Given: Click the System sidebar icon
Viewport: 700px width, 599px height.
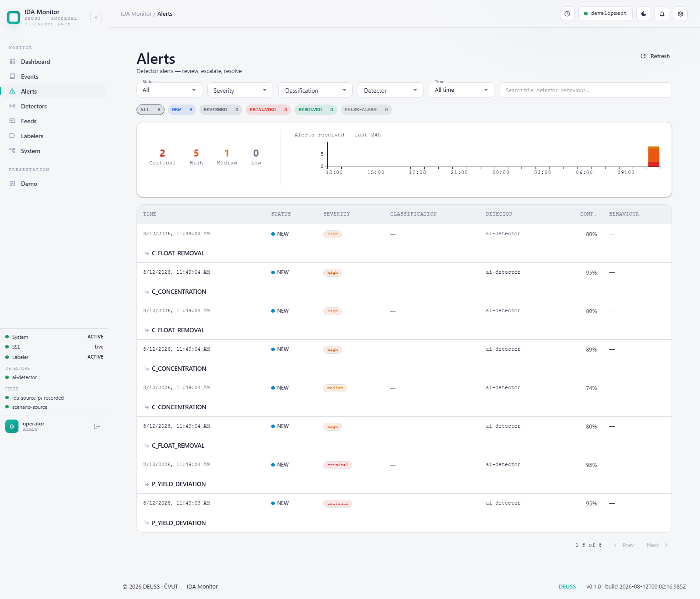Looking at the screenshot, I should coord(12,151).
